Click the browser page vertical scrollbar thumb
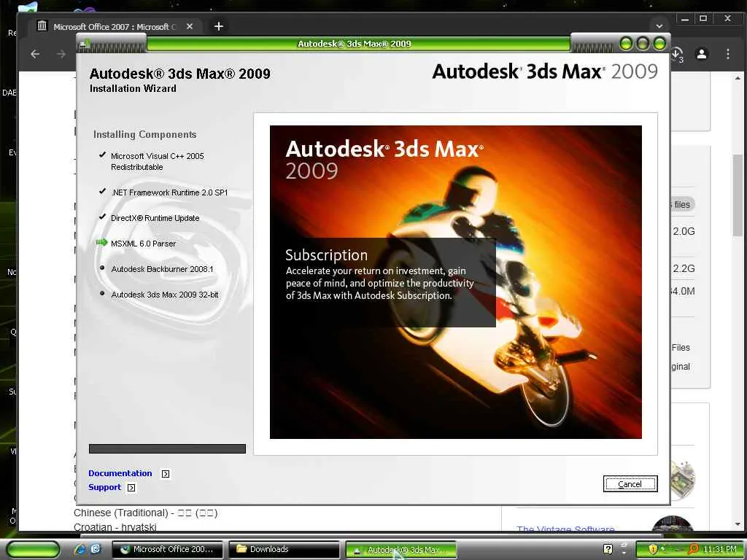 coord(738,195)
